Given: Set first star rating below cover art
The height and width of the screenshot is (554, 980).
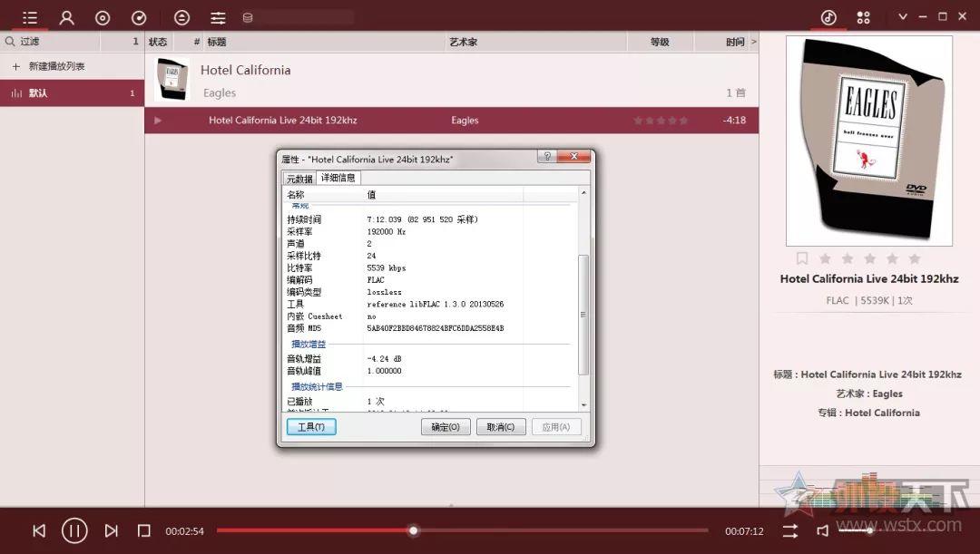Looking at the screenshot, I should (825, 258).
